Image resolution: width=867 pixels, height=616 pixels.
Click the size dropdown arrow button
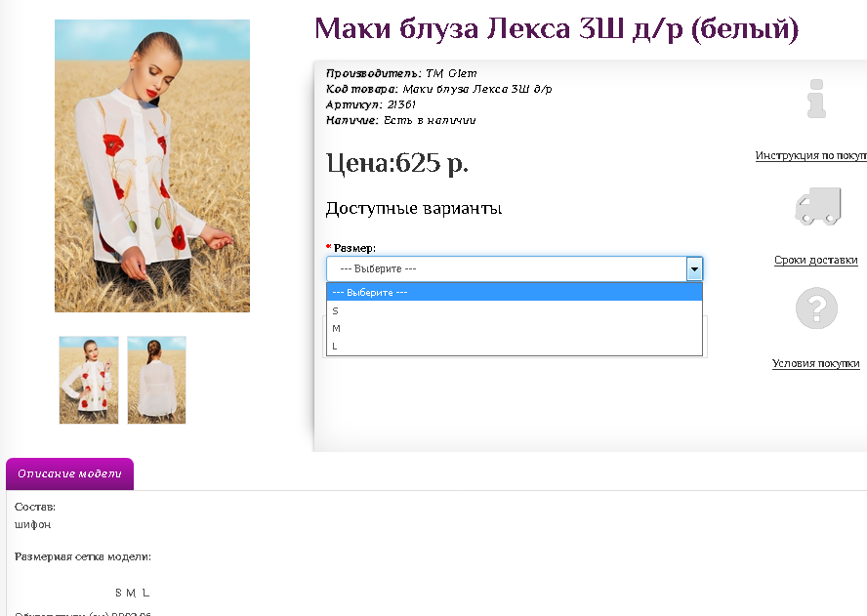click(x=694, y=268)
